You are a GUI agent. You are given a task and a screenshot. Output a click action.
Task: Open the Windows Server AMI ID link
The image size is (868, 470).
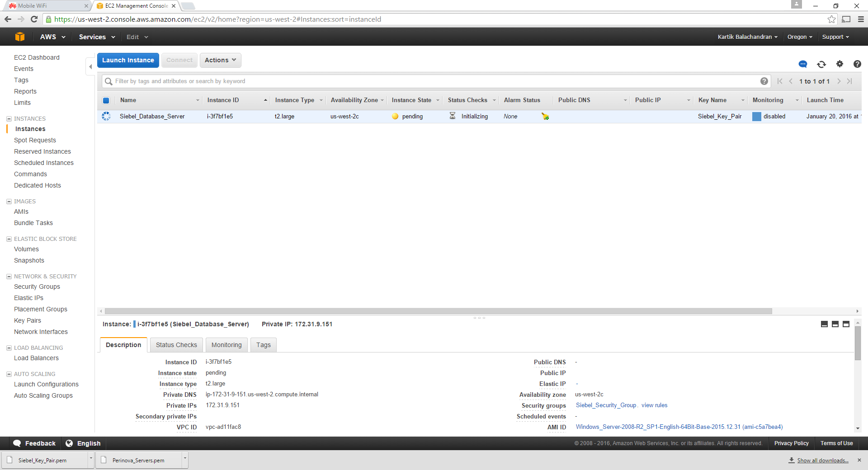(x=679, y=427)
